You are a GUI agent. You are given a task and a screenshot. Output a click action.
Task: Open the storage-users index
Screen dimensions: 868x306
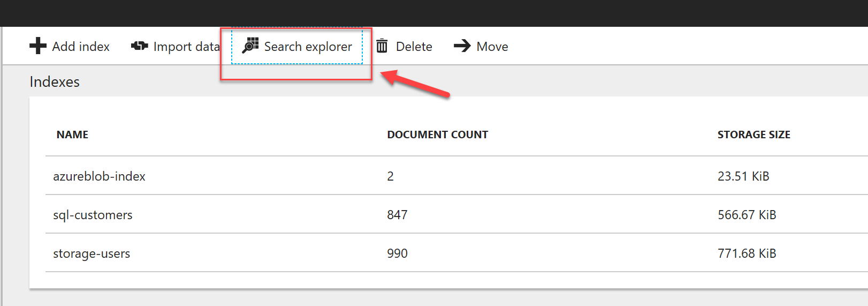pos(92,253)
